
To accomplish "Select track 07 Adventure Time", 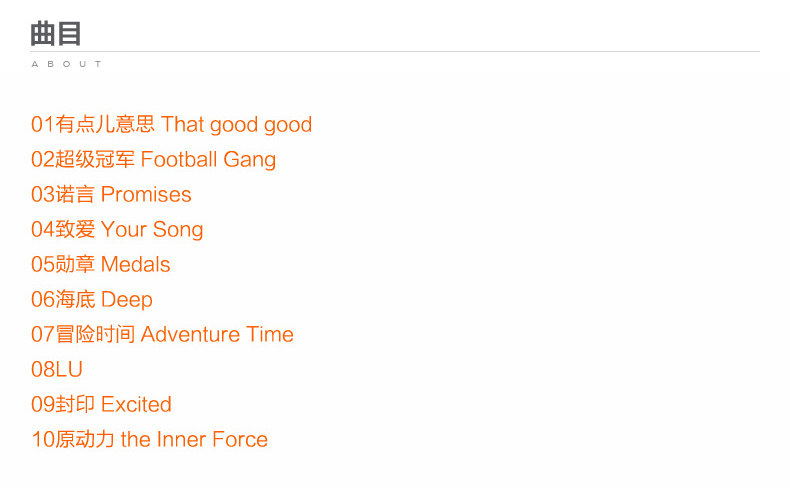I will pyautogui.click(x=162, y=334).
